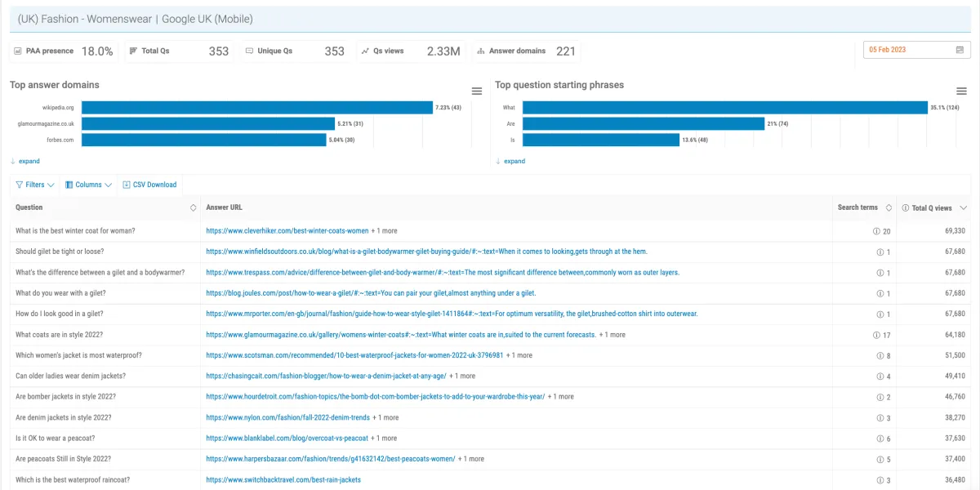The width and height of the screenshot is (980, 490).
Task: Click the PAA presence chart icon
Action: [x=18, y=51]
